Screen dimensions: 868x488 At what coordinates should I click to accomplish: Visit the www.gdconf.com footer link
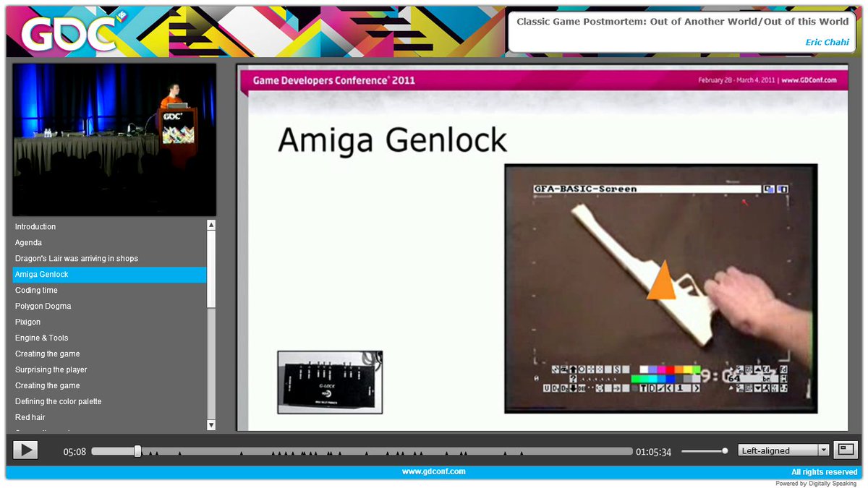(x=434, y=471)
